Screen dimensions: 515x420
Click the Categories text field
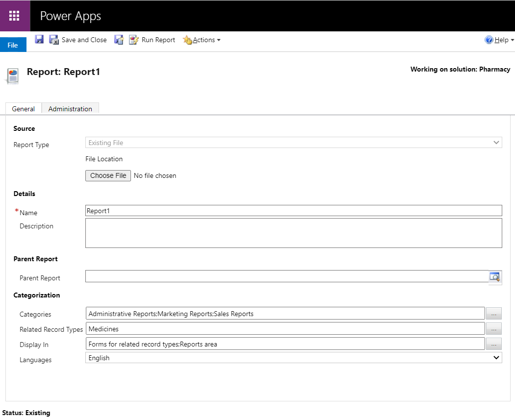click(x=285, y=313)
